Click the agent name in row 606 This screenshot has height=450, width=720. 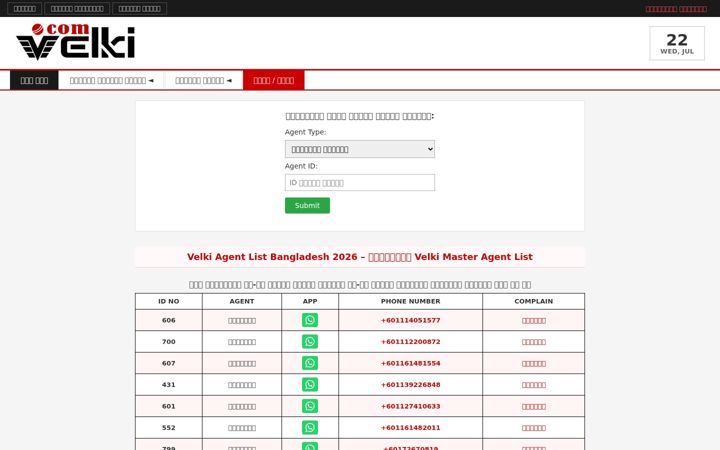point(242,321)
